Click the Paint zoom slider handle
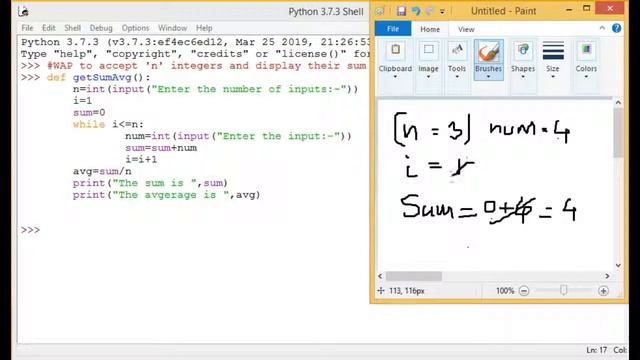Image resolution: width=640 pixels, height=360 pixels. pyautogui.click(x=563, y=290)
